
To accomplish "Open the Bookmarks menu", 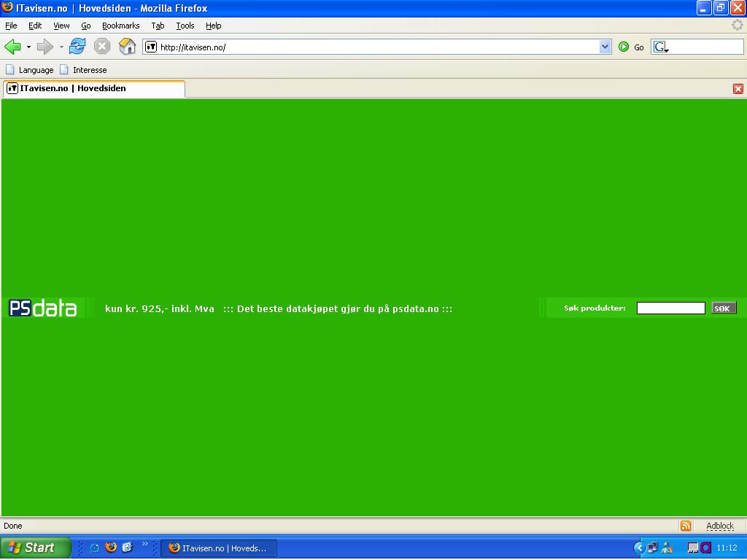I will (121, 26).
